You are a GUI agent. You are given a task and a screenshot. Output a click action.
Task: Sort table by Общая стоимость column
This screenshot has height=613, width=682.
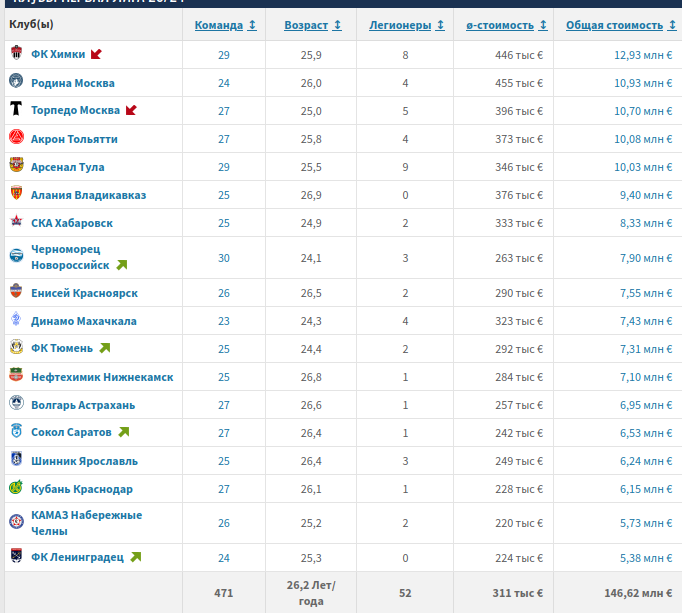tap(621, 25)
